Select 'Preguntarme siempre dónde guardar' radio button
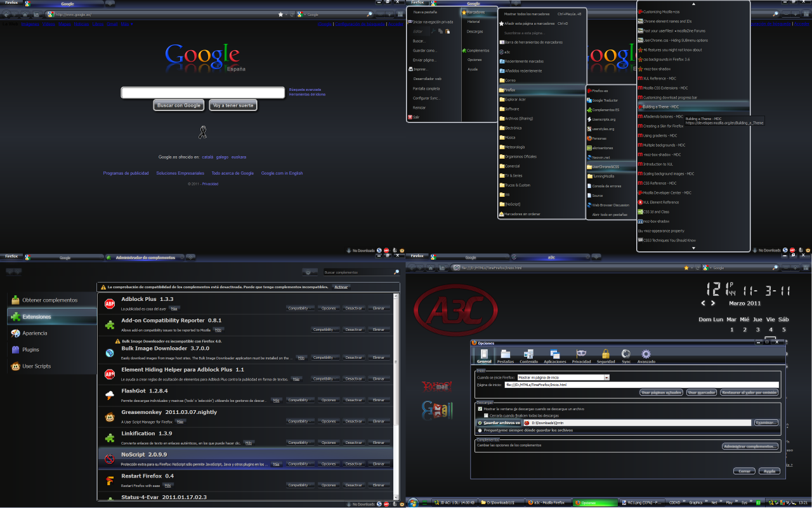 pos(480,430)
